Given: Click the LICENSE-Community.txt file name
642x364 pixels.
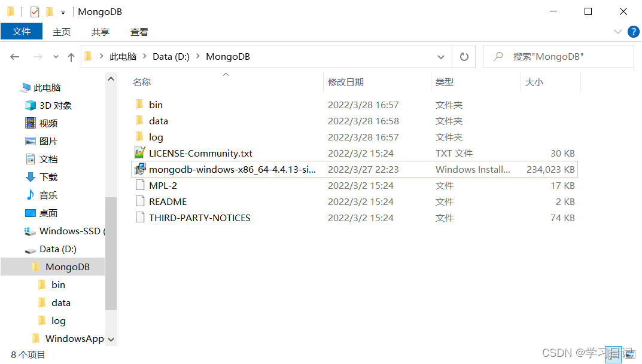Looking at the screenshot, I should point(200,154).
